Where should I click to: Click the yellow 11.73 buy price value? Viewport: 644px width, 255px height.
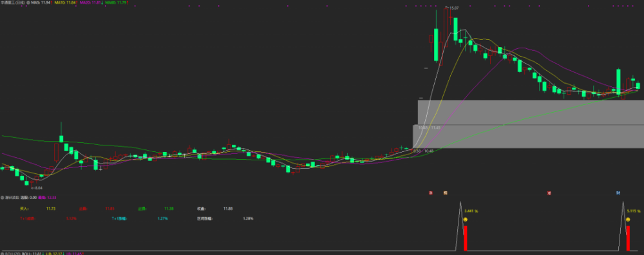[51, 209]
